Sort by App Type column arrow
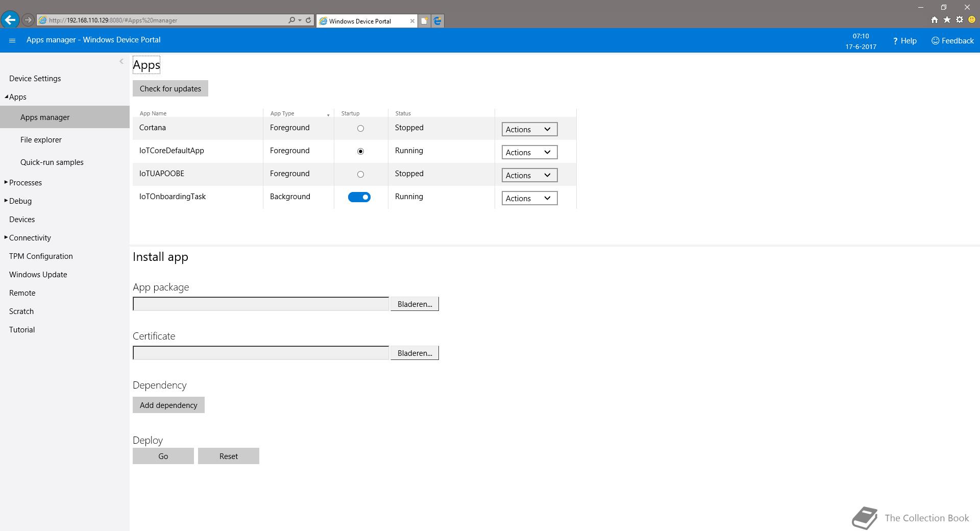Viewport: 980px width, 531px height. (328, 115)
